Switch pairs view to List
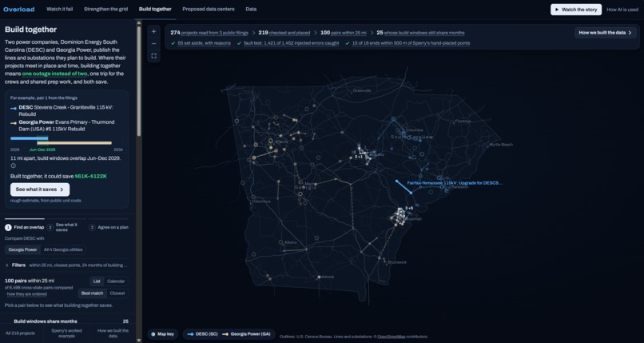This screenshot has height=343, width=644. pos(97,281)
